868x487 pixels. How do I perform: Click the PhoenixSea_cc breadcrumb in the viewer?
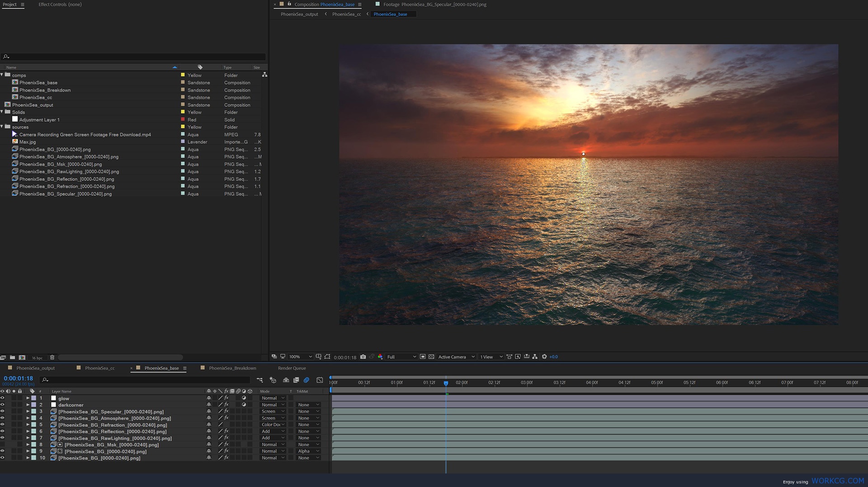point(346,14)
